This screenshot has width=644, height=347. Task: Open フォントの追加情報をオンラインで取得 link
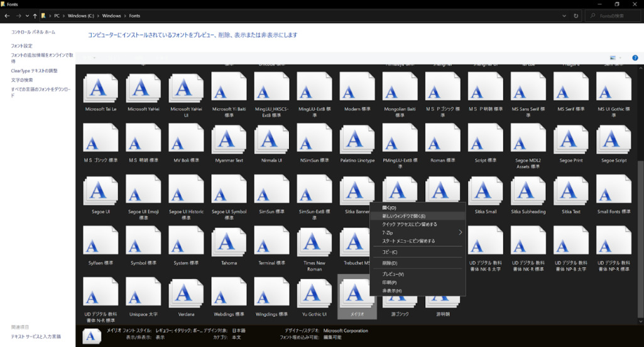[x=42, y=58]
